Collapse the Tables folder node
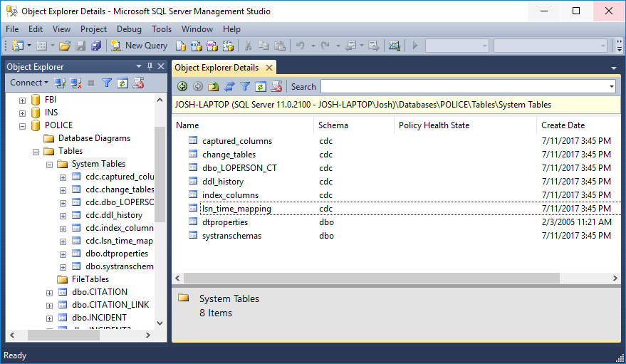 36,152
